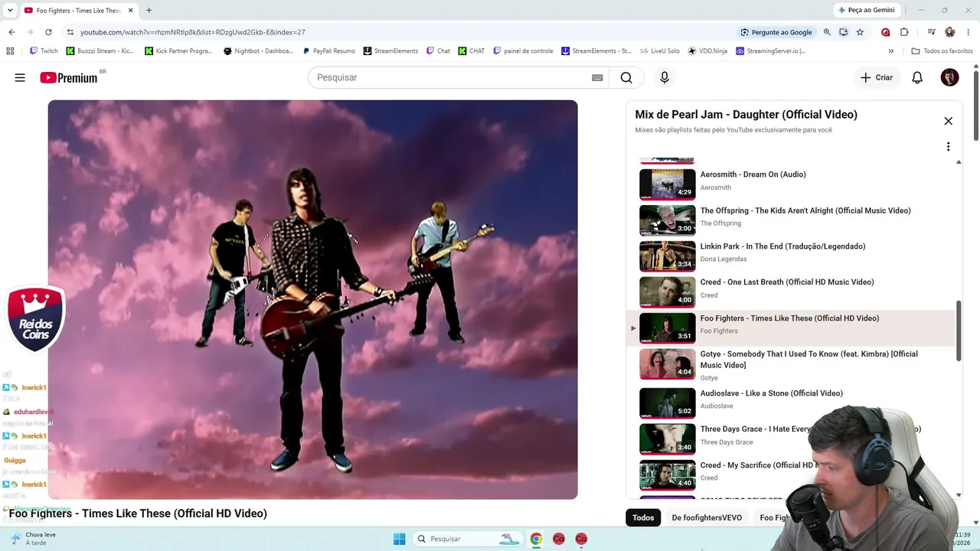Open the Todos os favoritos folder
This screenshot has height=551, width=980.
[x=942, y=51]
